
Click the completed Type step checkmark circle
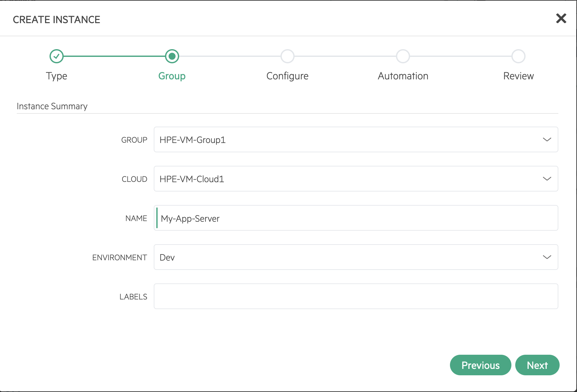click(x=57, y=56)
